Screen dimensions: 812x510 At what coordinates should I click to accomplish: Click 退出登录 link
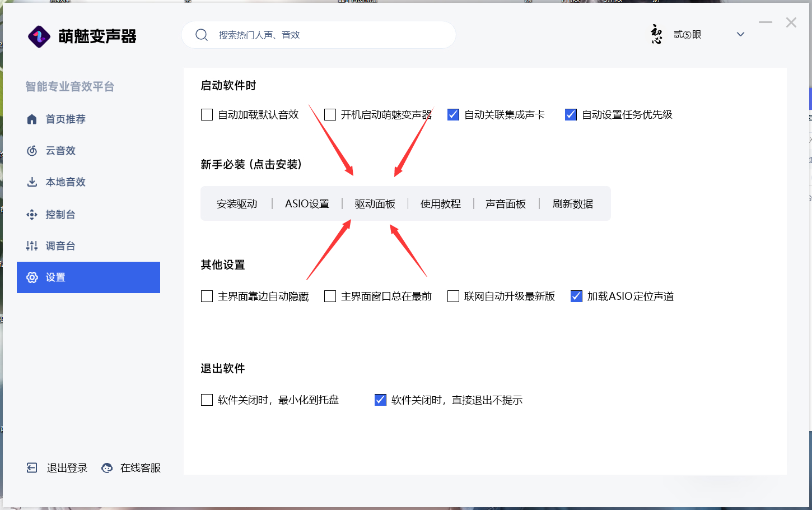point(67,468)
